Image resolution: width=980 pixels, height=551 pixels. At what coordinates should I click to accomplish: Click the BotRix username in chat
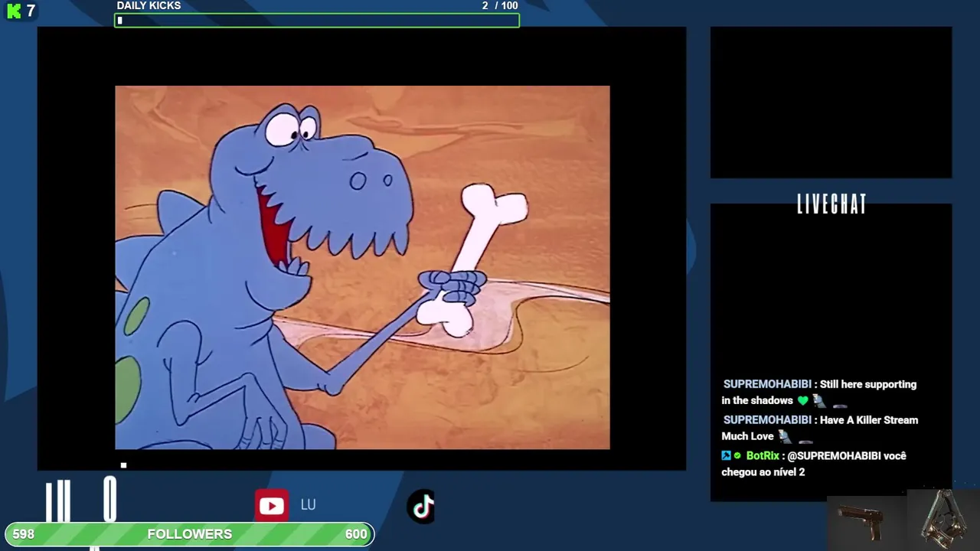click(x=763, y=455)
